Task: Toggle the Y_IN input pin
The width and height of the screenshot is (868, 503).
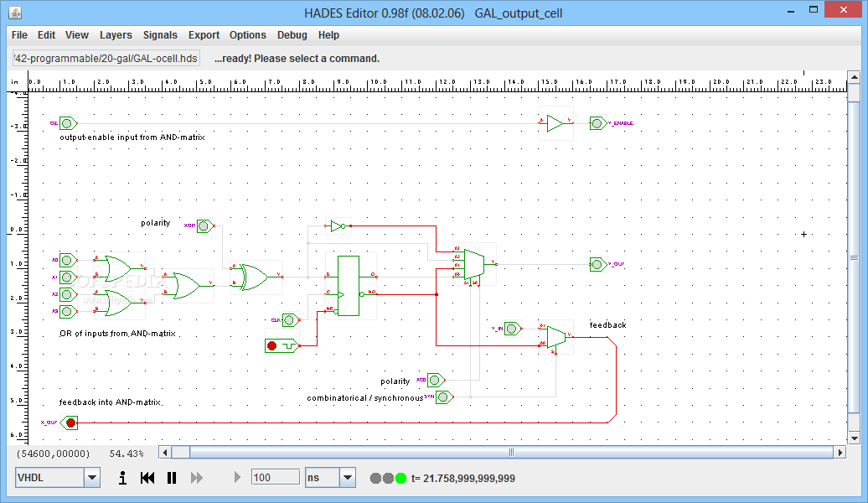Action: (513, 329)
